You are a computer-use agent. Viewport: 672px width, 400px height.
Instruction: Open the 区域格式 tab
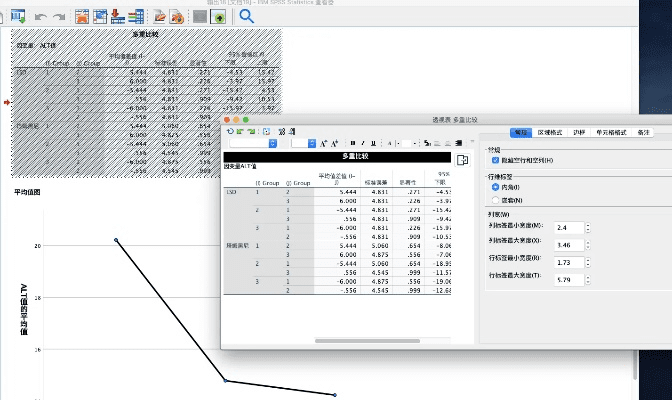(550, 132)
